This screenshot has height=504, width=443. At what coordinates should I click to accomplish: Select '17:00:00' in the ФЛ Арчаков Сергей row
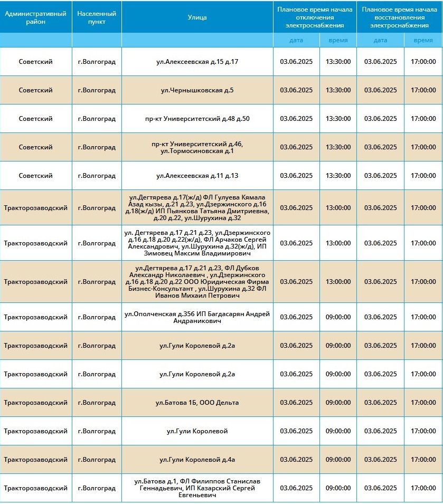click(423, 243)
